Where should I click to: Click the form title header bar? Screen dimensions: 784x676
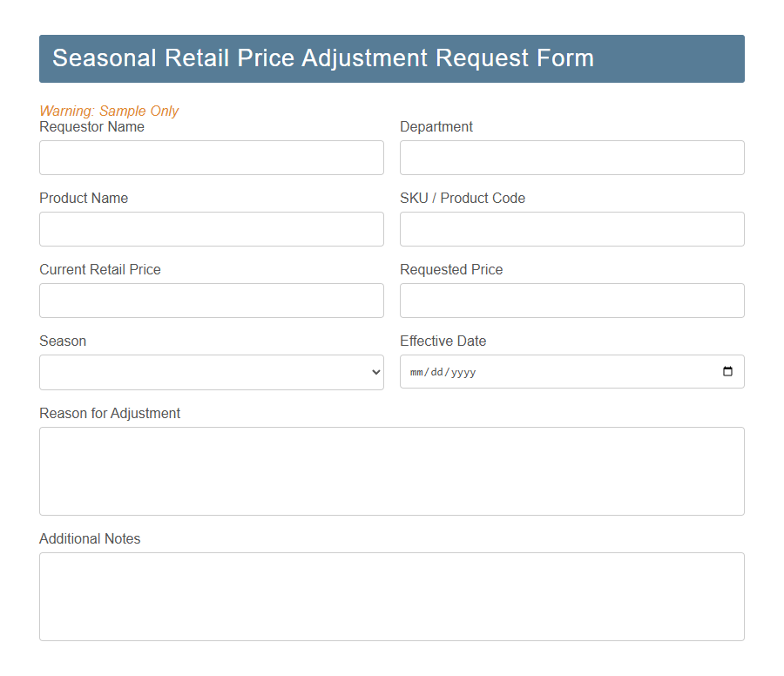click(x=391, y=58)
